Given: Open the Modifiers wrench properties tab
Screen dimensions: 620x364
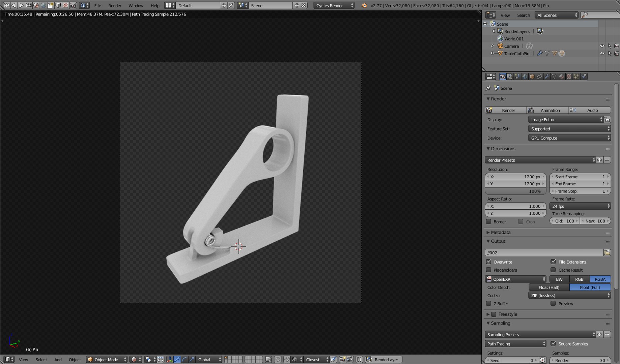Looking at the screenshot, I should 547,77.
